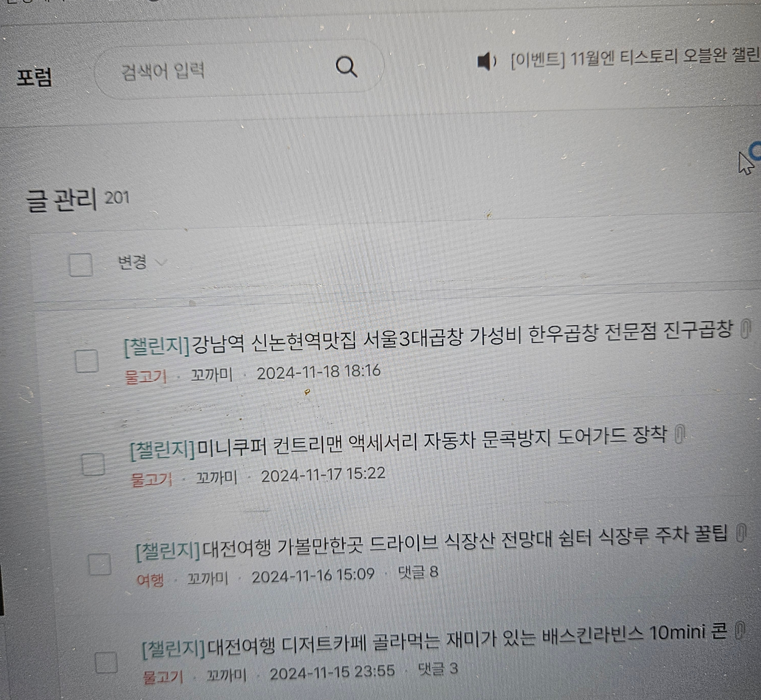Check the 강남역 신논현역맛집 post checkbox
This screenshot has width=761, height=700.
click(x=87, y=361)
